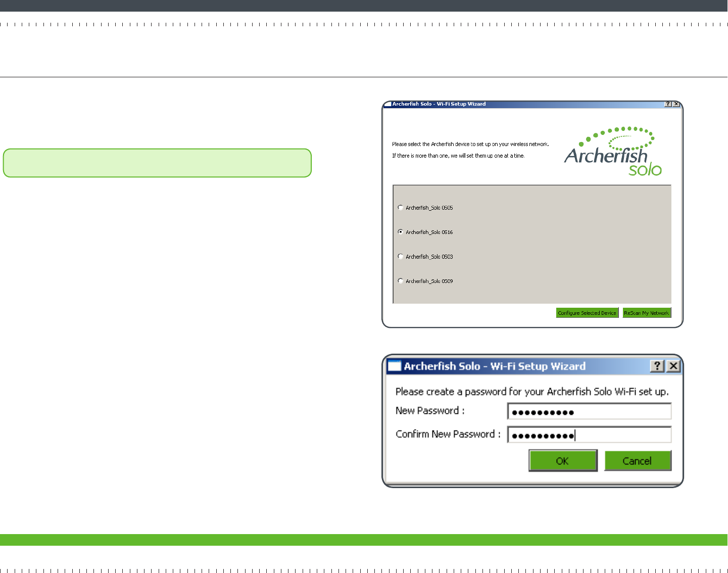
Task: Click the Archerfish Solo logo
Action: point(613,152)
